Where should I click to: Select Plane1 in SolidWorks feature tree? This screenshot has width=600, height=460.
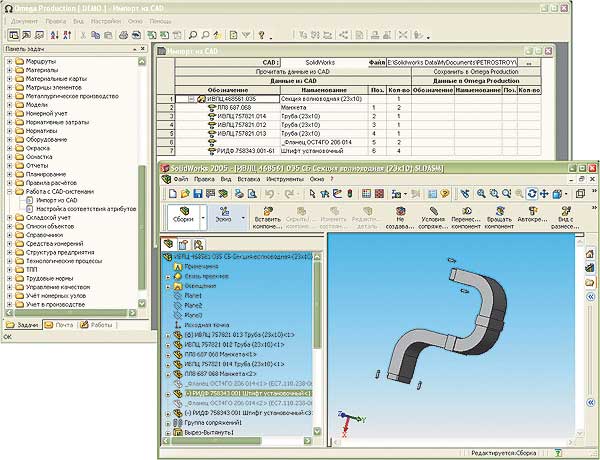192,295
